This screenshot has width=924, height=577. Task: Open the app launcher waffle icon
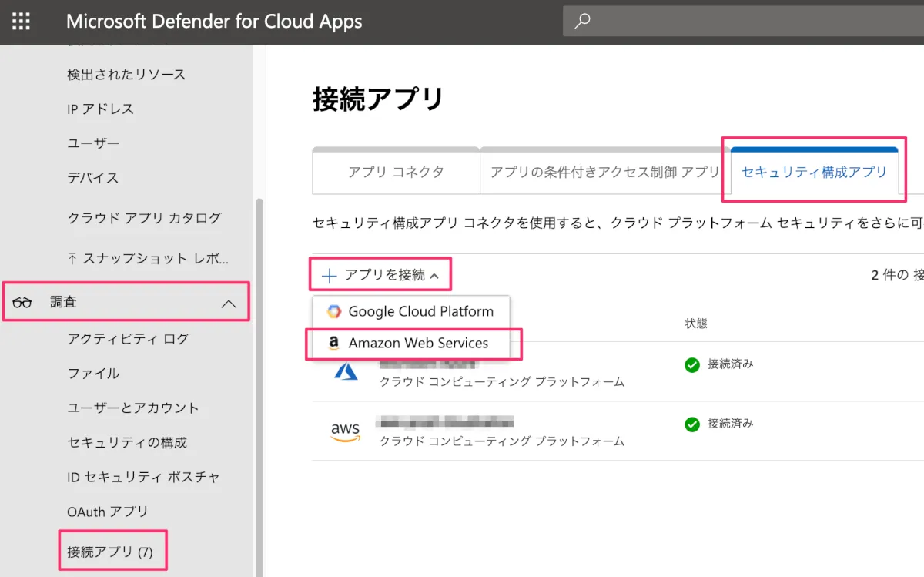[x=22, y=22]
